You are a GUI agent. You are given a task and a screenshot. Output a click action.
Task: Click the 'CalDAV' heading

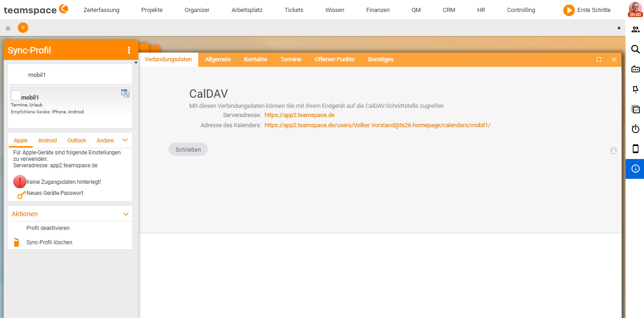pyautogui.click(x=208, y=94)
